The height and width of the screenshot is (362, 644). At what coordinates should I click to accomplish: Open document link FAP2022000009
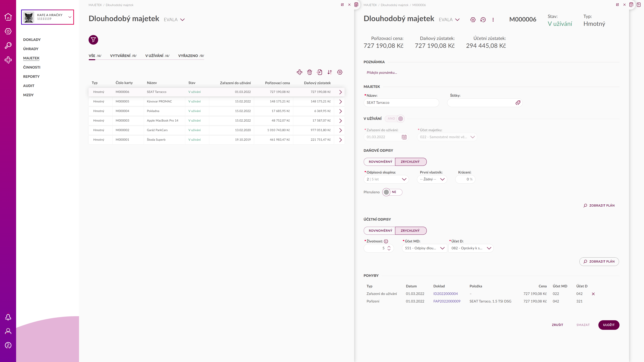[447, 301]
